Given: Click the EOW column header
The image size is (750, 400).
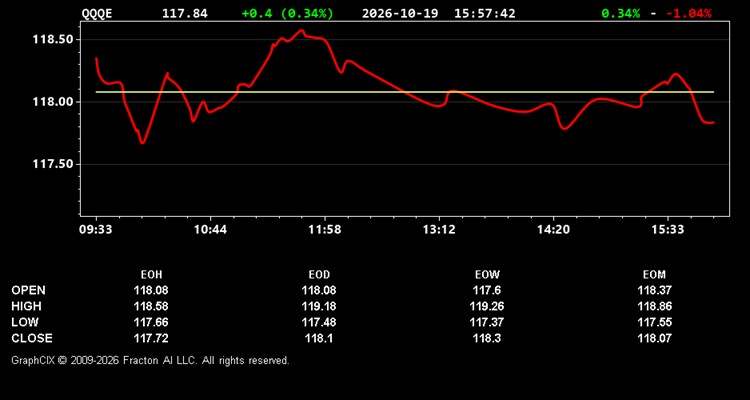Looking at the screenshot, I should 487,275.
